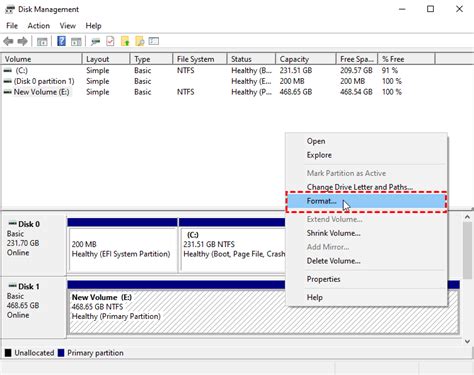The image size is (474, 375).
Task: Click the black Unallocated legend swatch
Action: 8,353
